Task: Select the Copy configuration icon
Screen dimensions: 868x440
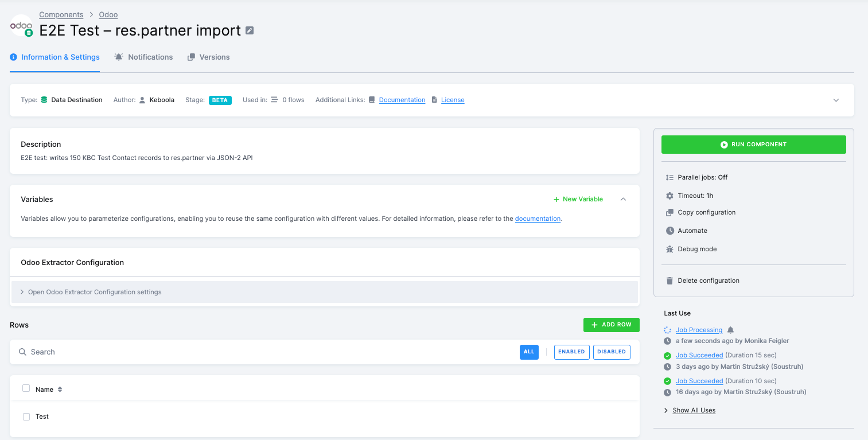Action: click(x=670, y=212)
